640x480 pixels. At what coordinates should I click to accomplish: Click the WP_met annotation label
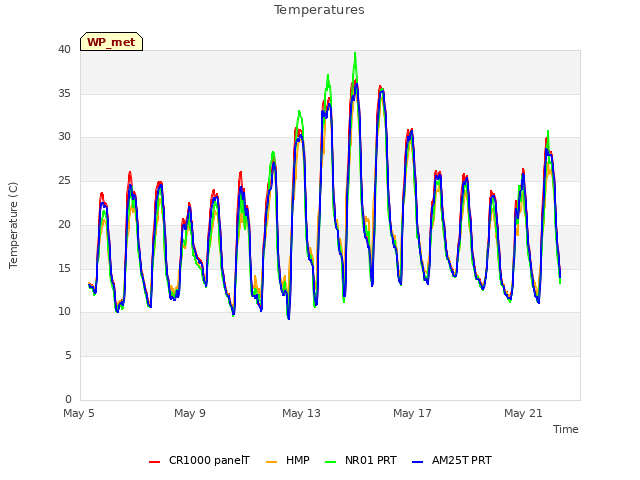click(x=111, y=42)
